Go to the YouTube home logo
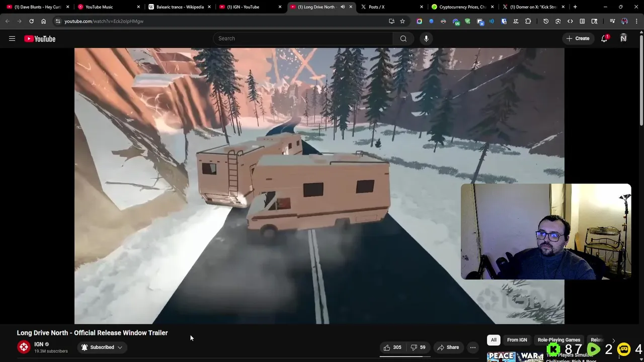 (40, 39)
